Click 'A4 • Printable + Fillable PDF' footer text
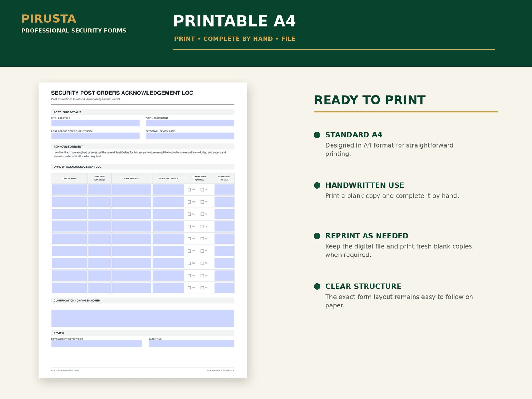 221,371
